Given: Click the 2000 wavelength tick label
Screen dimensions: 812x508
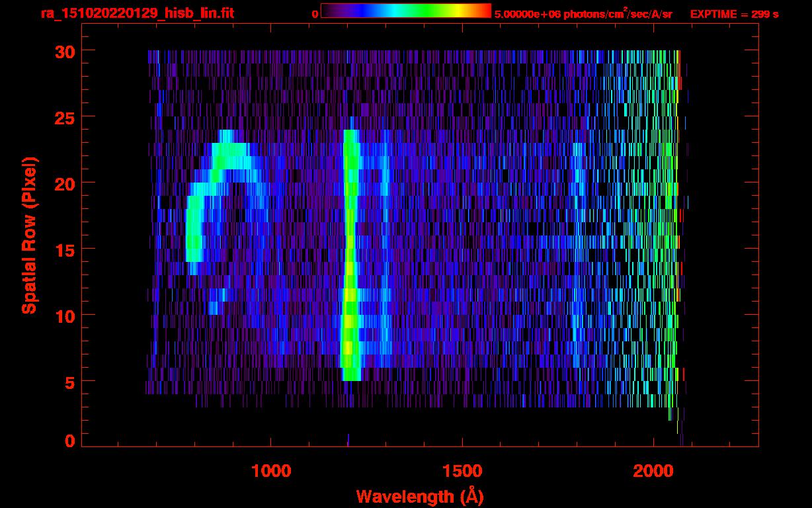Looking at the screenshot, I should coord(653,471).
